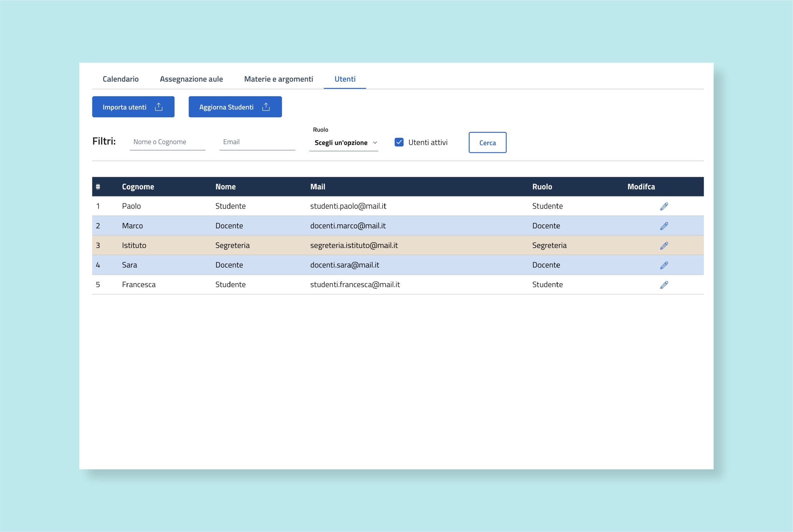
Task: Uncheck the Utenti attivi checkbox
Action: point(399,142)
